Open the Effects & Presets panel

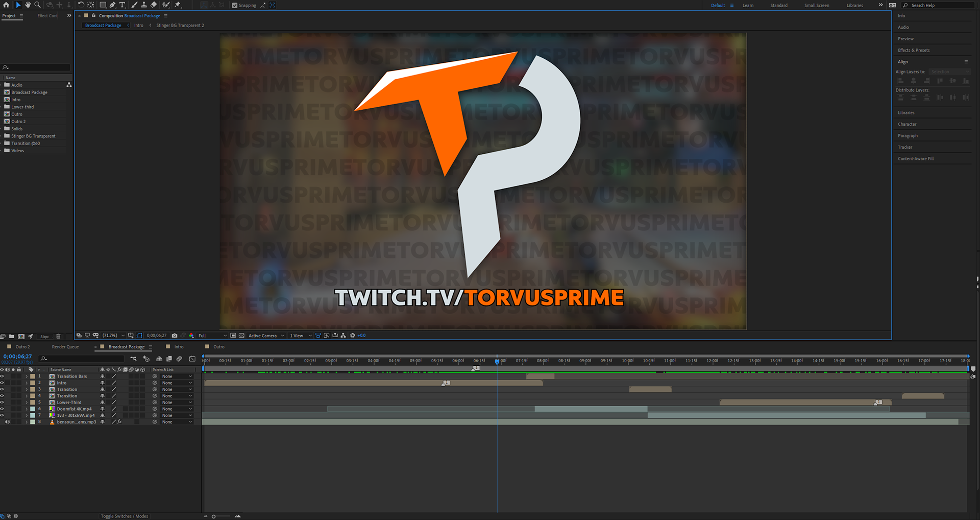(x=914, y=50)
